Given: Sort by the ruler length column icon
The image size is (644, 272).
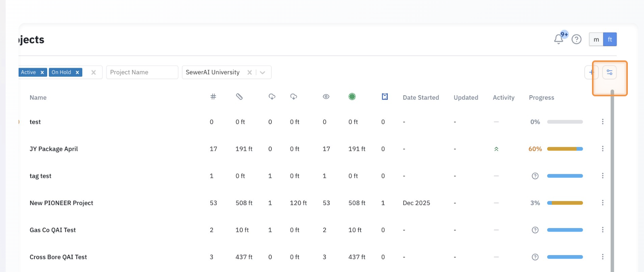Looking at the screenshot, I should point(239,97).
